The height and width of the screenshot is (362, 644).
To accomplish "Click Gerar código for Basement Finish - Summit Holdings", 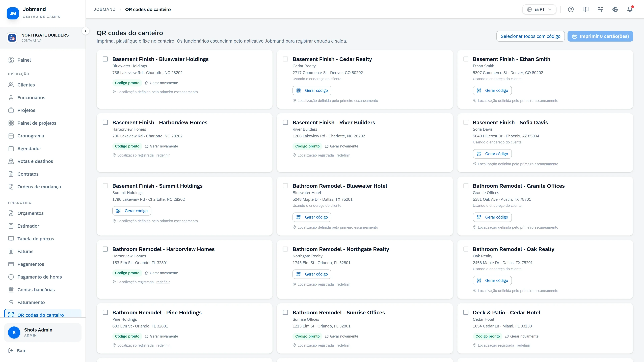I will (131, 211).
